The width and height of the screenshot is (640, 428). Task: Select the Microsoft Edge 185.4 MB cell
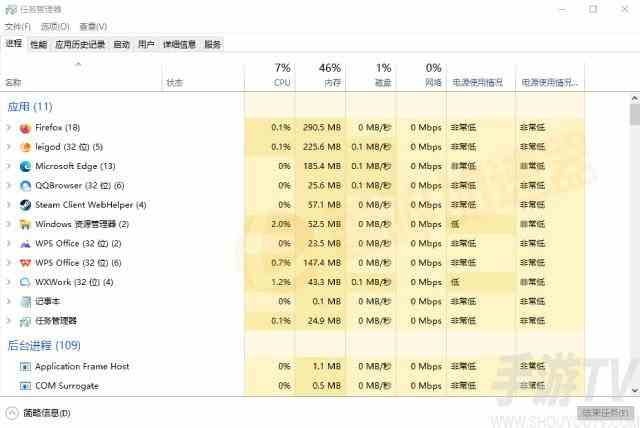pos(320,166)
